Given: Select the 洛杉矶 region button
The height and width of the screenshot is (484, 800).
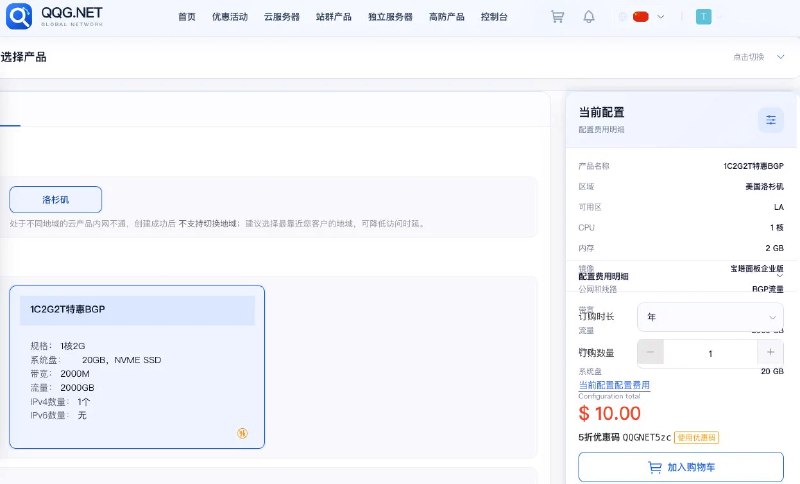Looking at the screenshot, I should [x=56, y=199].
